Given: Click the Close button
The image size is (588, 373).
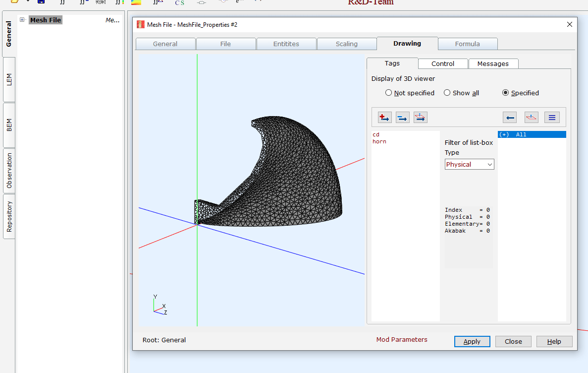Looking at the screenshot, I should [513, 341].
